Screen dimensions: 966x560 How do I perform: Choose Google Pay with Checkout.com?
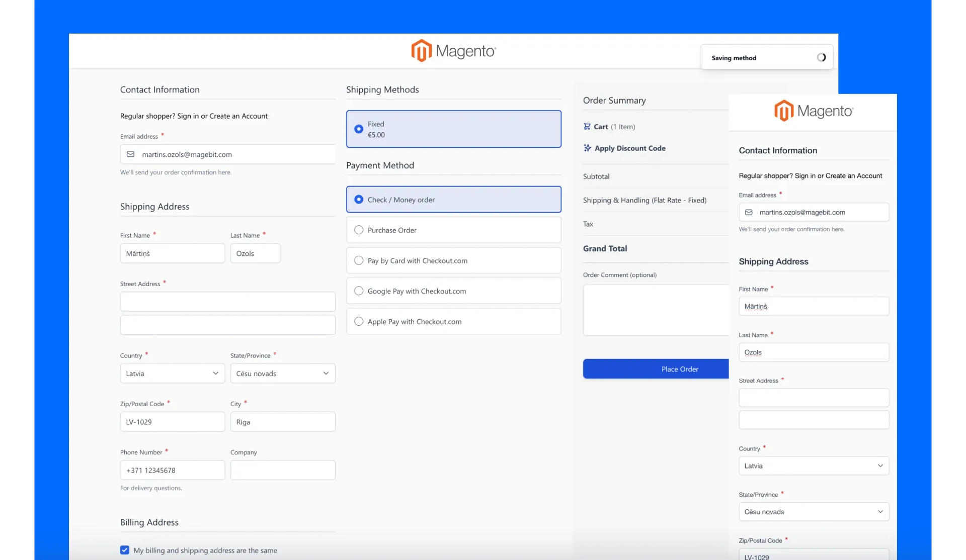tap(453, 291)
